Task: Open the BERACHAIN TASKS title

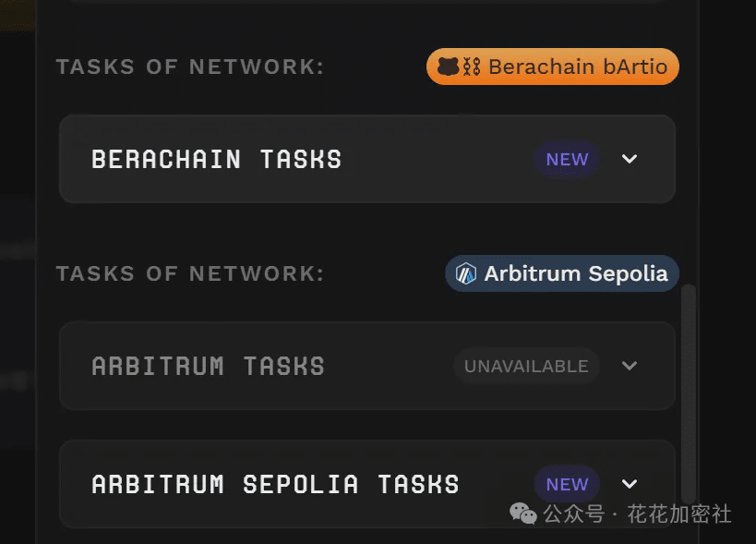Action: [217, 159]
